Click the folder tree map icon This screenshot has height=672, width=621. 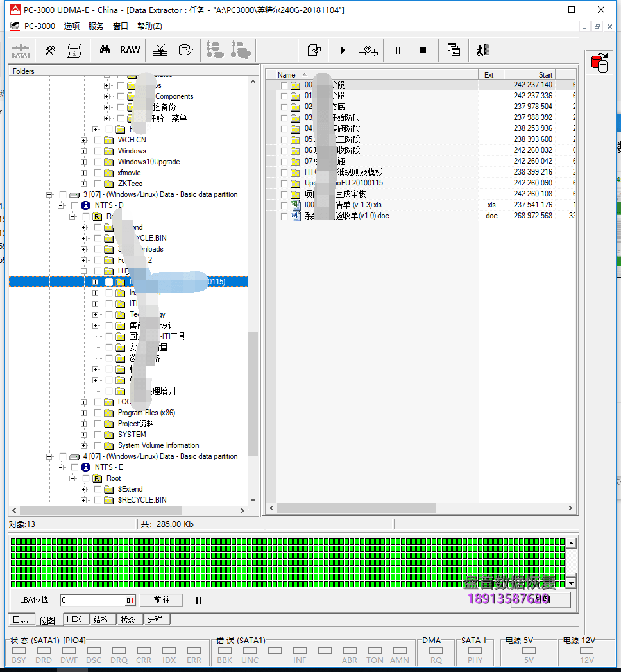[x=216, y=50]
